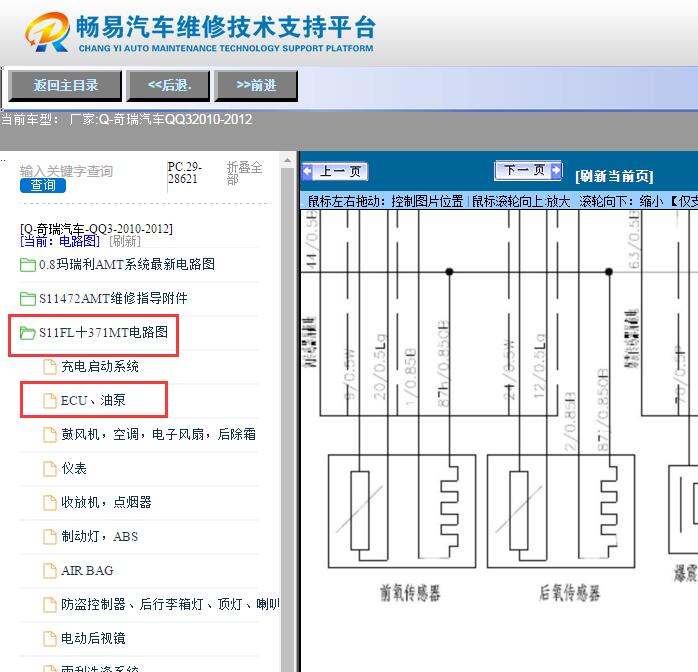
Task: Click the page icon beside 仪表
Action: [49, 469]
